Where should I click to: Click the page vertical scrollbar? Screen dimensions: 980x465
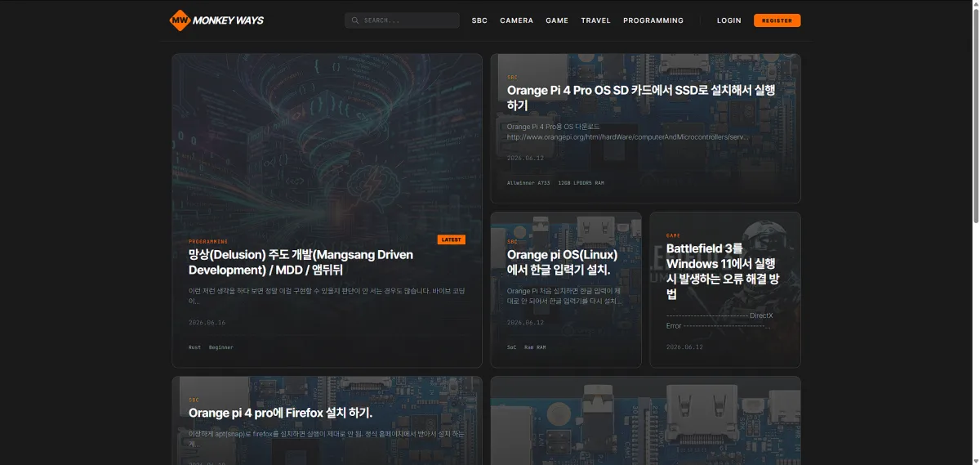[975, 114]
